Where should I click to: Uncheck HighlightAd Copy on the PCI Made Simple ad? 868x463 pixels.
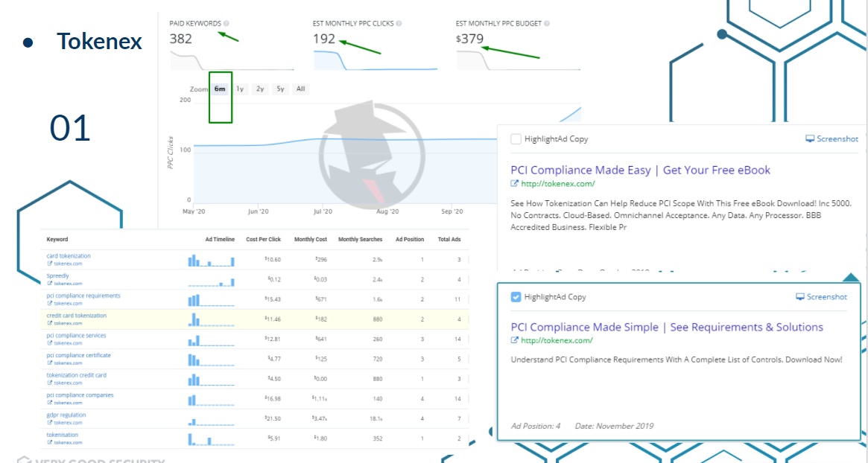(516, 297)
